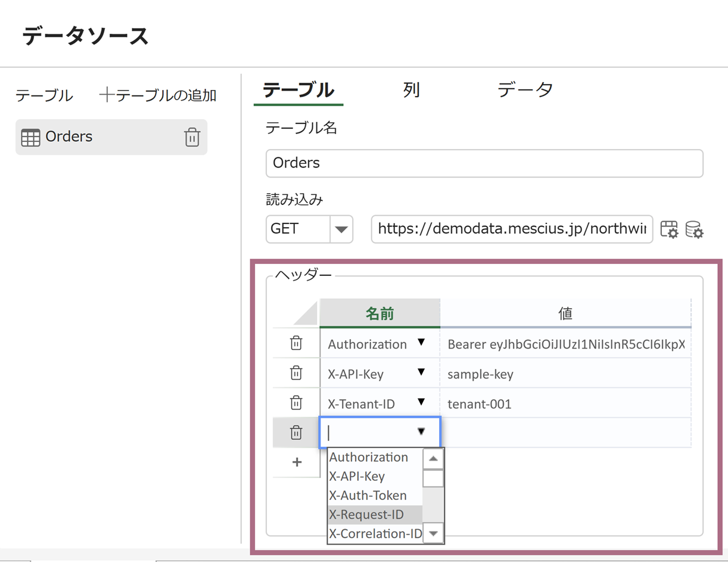
Task: Choose X-API-Key from the dropdown list
Action: click(375, 477)
